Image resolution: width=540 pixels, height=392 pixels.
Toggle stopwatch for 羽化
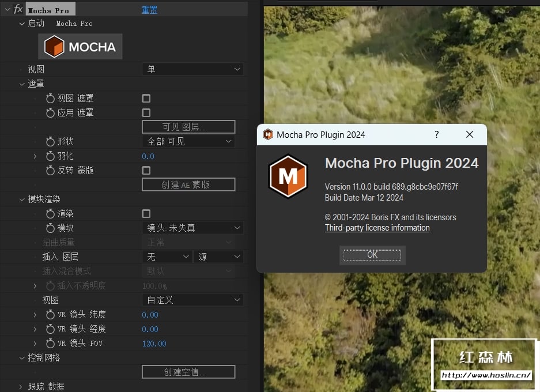click(x=50, y=156)
